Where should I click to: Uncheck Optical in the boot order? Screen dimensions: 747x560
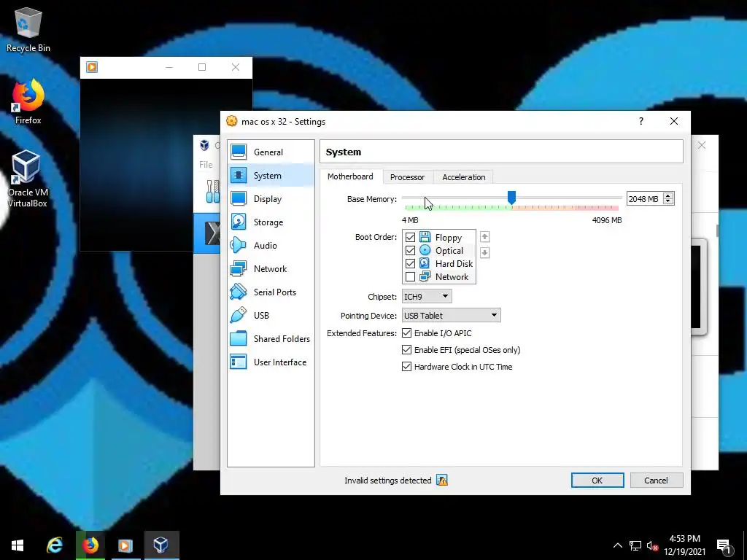[410, 251]
